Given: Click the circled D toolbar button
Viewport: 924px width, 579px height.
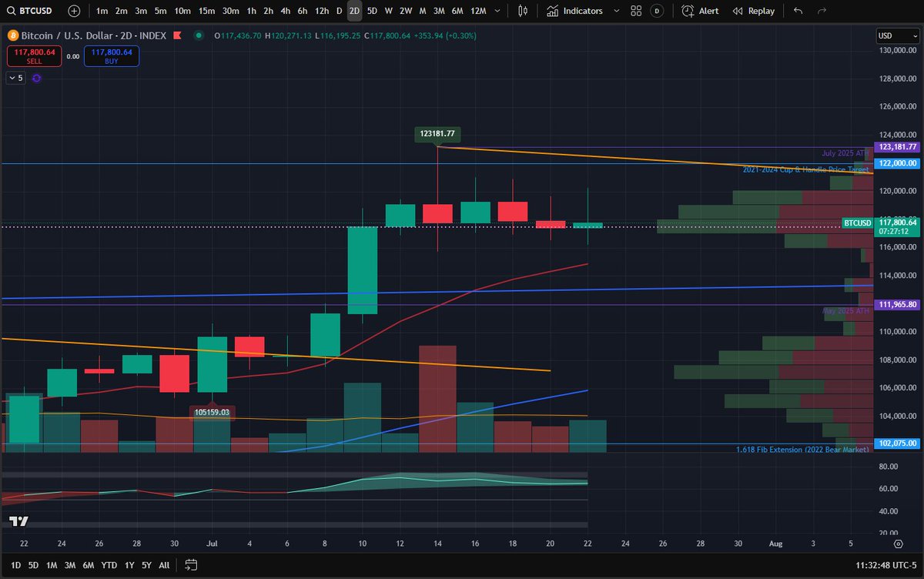Looking at the screenshot, I should point(656,11).
